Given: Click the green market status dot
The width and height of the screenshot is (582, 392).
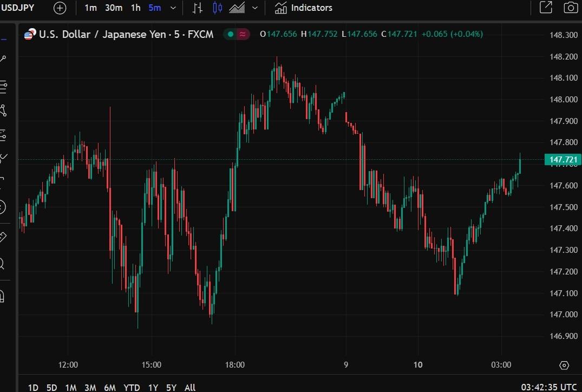Looking at the screenshot, I should [231, 34].
